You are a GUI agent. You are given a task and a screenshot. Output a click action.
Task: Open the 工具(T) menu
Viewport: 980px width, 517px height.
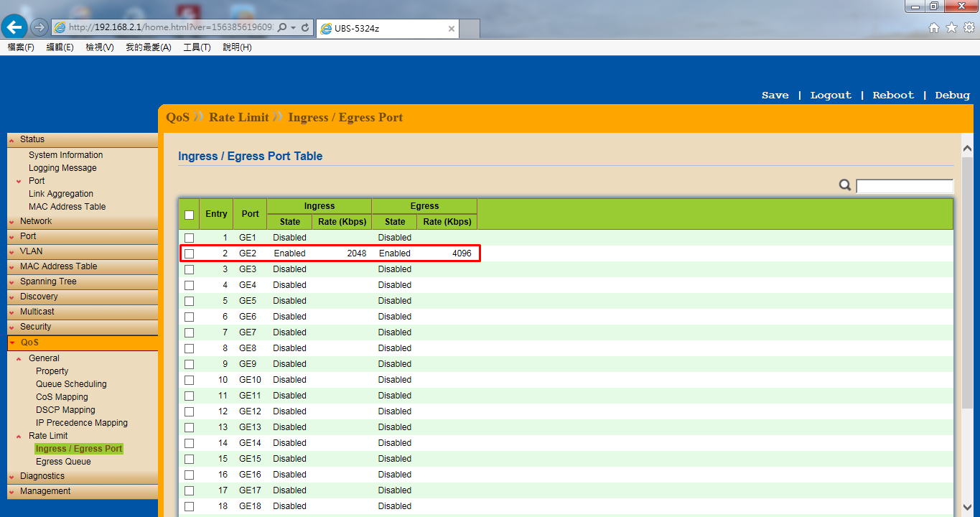197,47
